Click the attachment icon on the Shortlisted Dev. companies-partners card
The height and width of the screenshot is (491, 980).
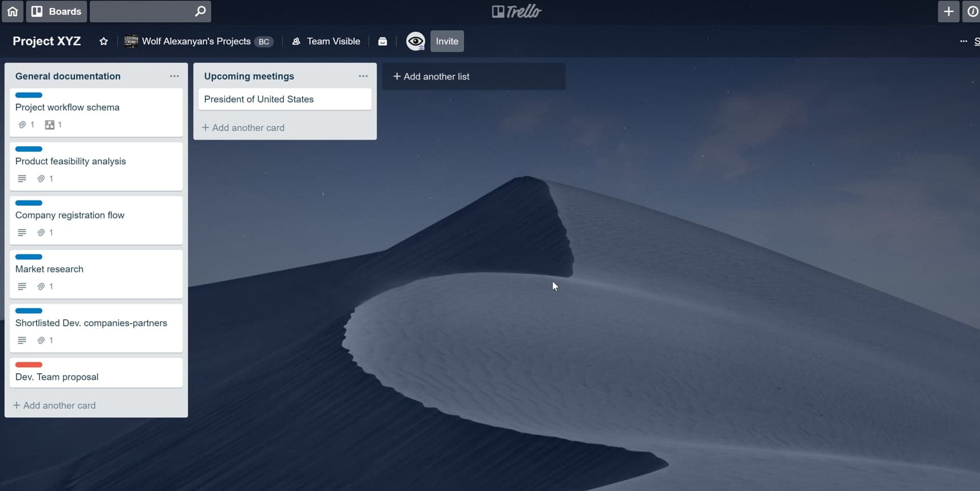(41, 340)
